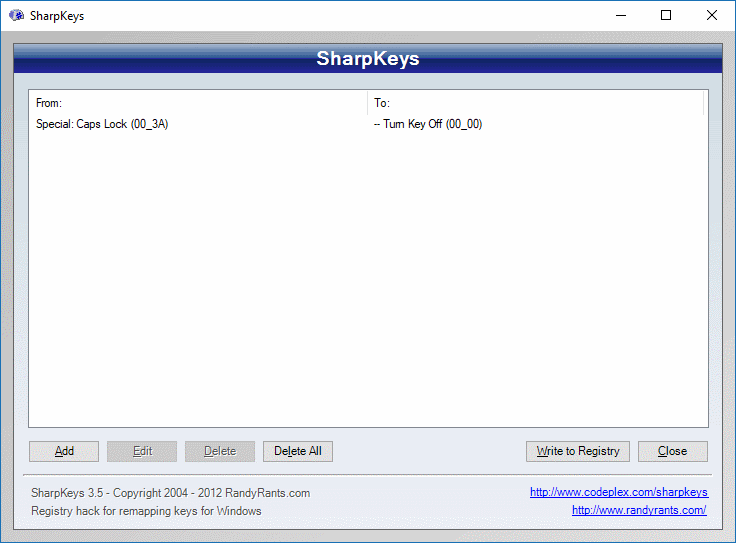Click the grayed-out Delete button

[220, 451]
